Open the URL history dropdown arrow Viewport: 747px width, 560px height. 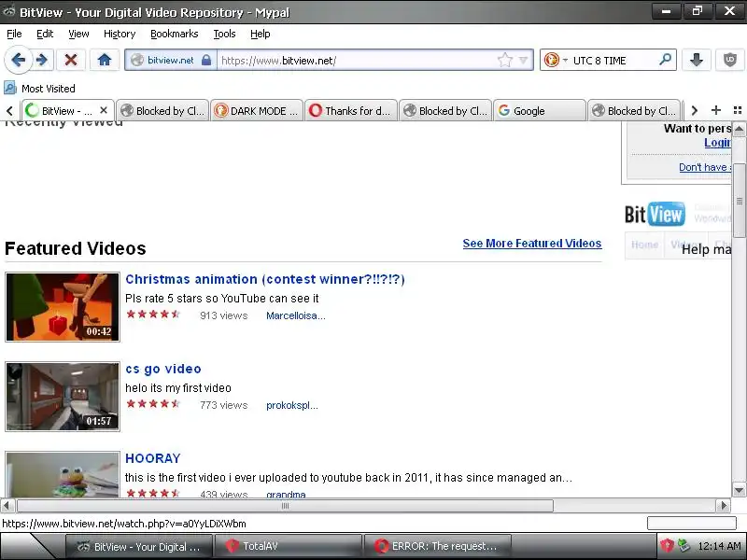pyautogui.click(x=523, y=61)
